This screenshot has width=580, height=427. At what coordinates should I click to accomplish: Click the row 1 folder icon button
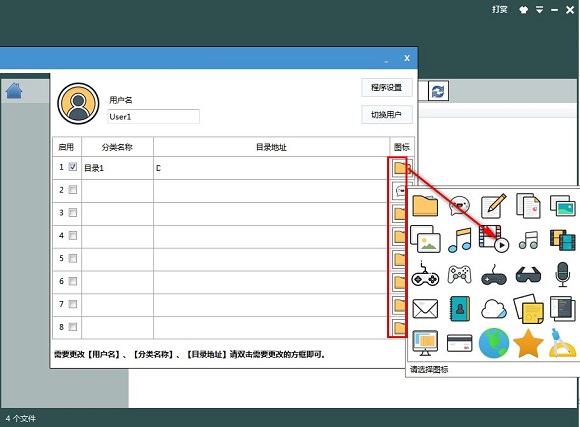click(x=401, y=168)
